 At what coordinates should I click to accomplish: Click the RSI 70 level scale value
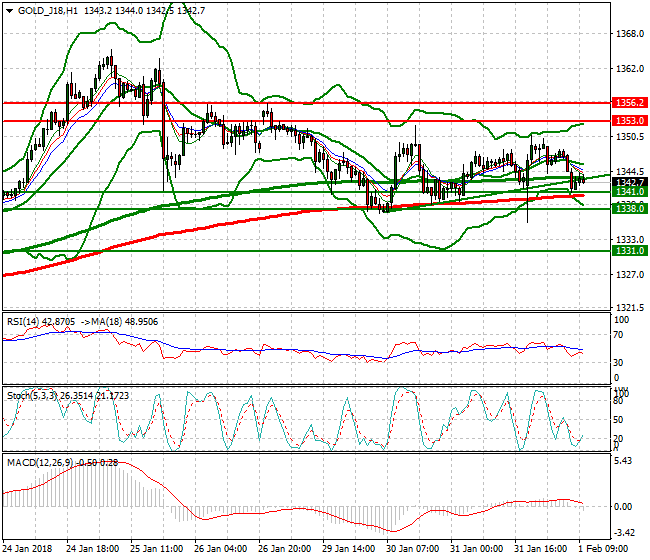pos(618,335)
